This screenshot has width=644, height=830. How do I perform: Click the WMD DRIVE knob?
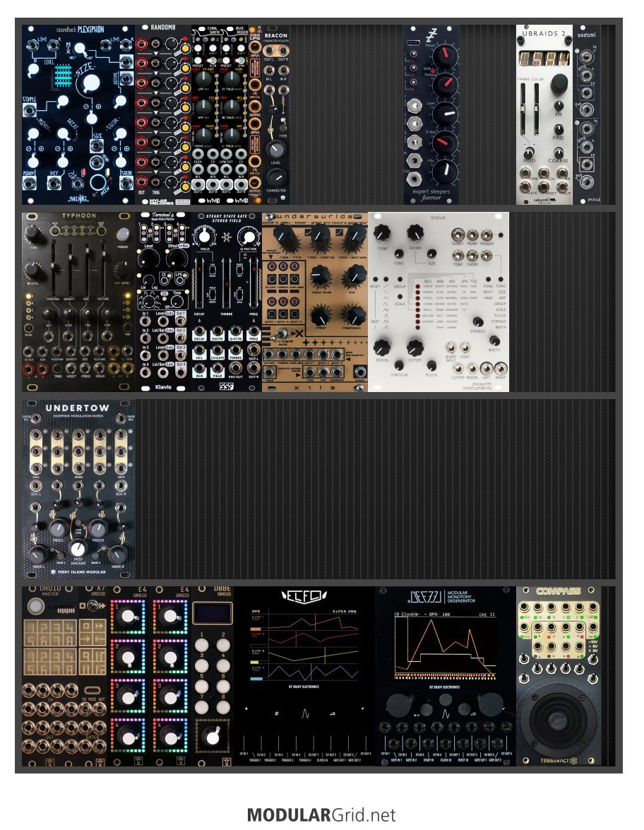[x=203, y=136]
